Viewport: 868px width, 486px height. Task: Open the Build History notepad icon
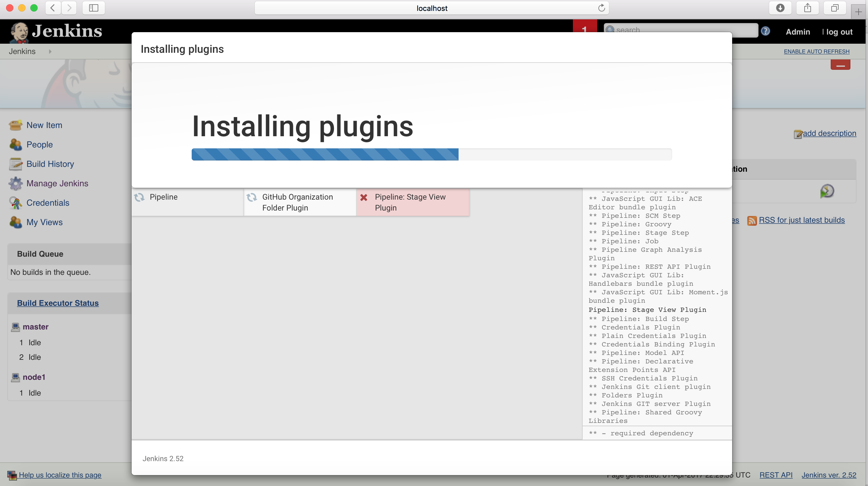point(15,164)
